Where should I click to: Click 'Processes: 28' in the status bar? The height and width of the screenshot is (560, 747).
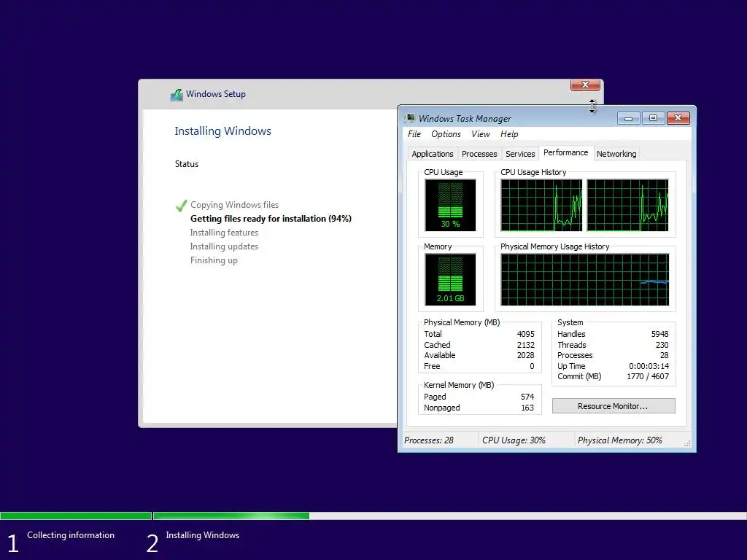click(x=429, y=440)
